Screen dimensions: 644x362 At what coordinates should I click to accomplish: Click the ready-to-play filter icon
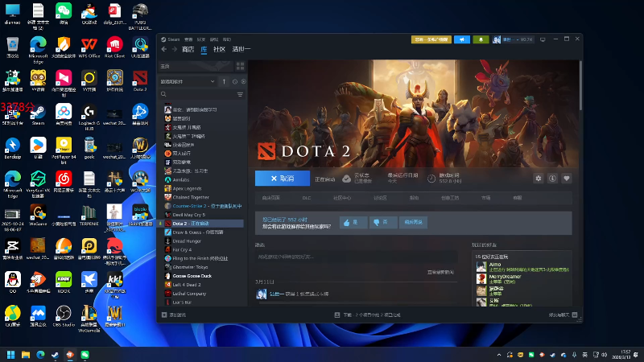(x=244, y=82)
